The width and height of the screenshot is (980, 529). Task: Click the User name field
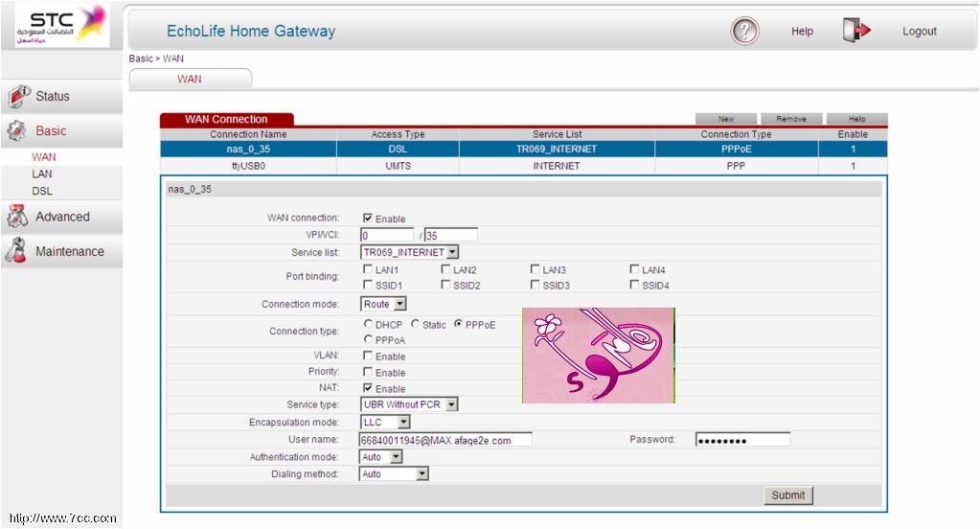pyautogui.click(x=446, y=440)
